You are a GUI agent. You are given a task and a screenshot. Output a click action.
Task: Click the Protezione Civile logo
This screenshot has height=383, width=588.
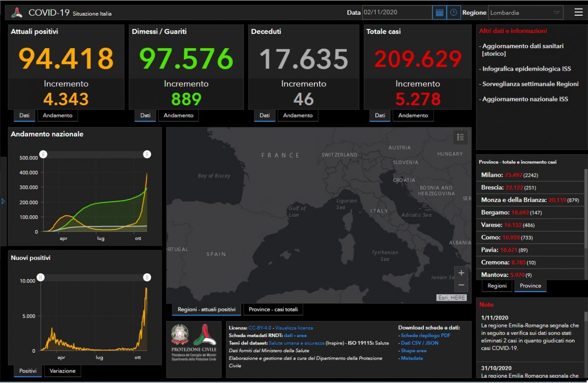click(204, 335)
